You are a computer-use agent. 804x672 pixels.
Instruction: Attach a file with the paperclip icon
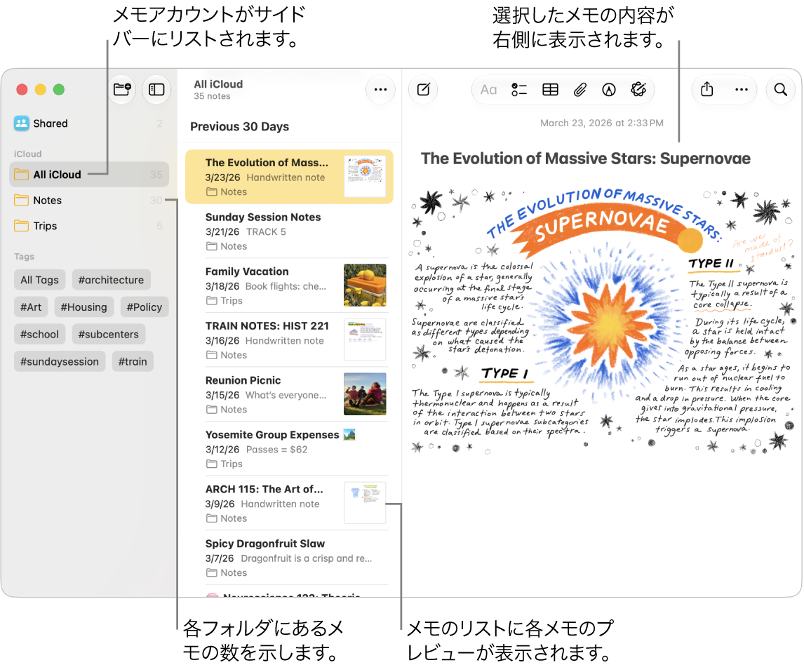(580, 90)
